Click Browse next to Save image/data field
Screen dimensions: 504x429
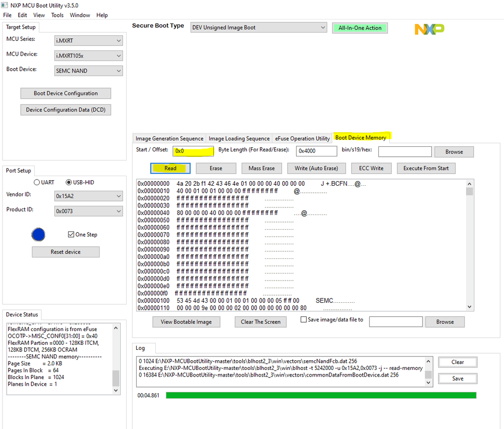tap(445, 322)
